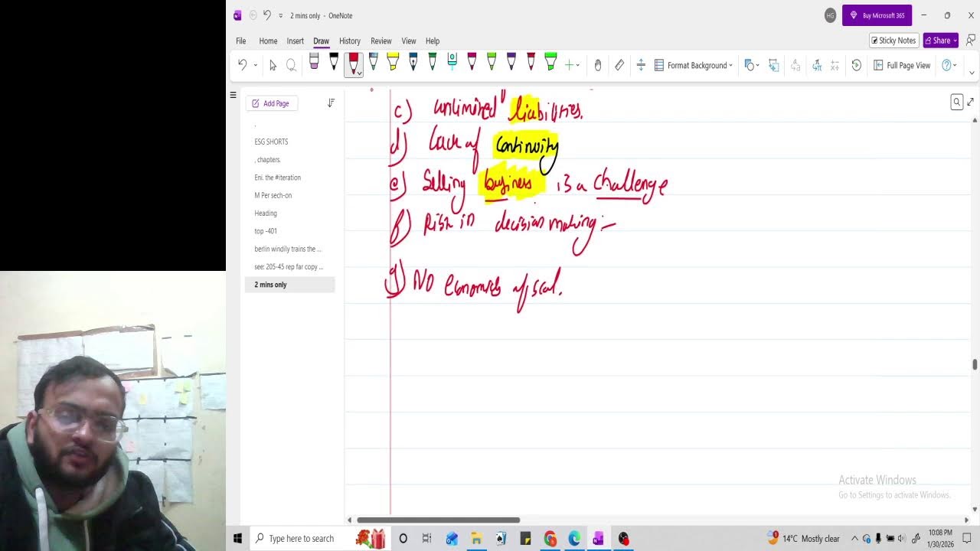Open the Format Background dropdown
Viewport: 980px width, 551px height.
(x=694, y=65)
